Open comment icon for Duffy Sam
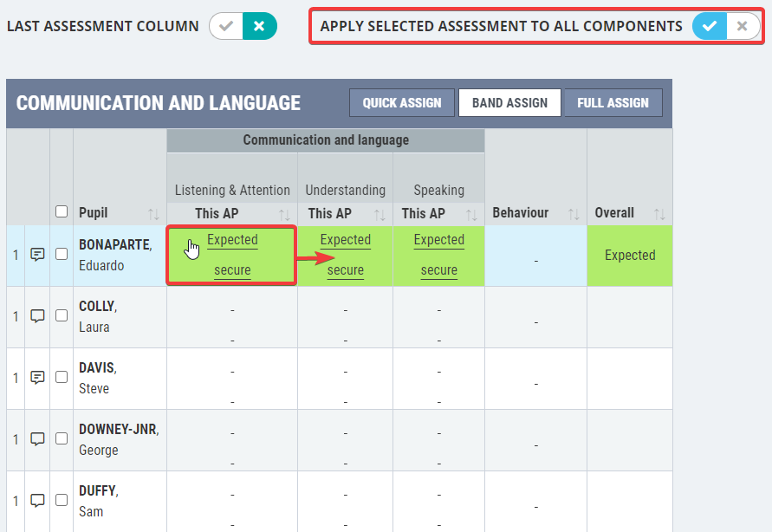The width and height of the screenshot is (772, 532). click(37, 501)
